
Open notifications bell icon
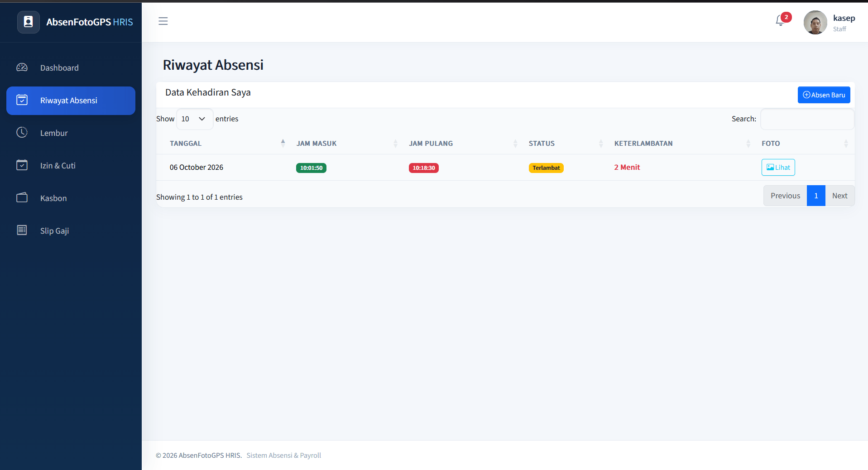pos(780,20)
